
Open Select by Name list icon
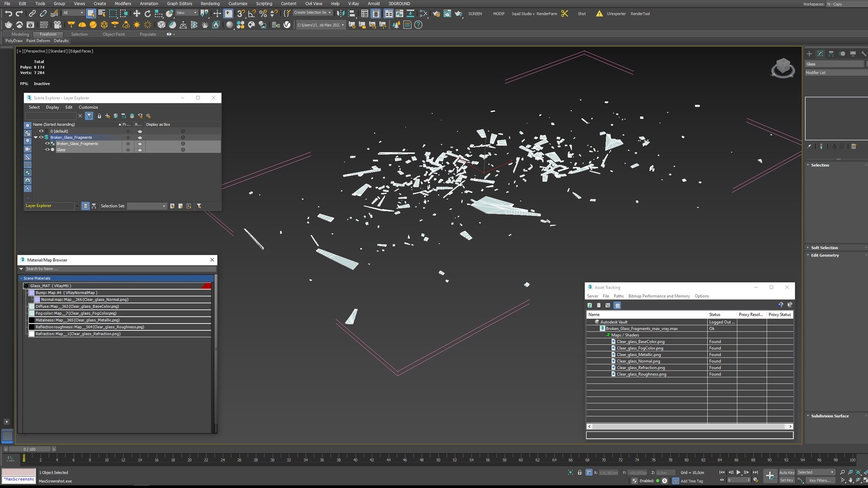tap(102, 14)
